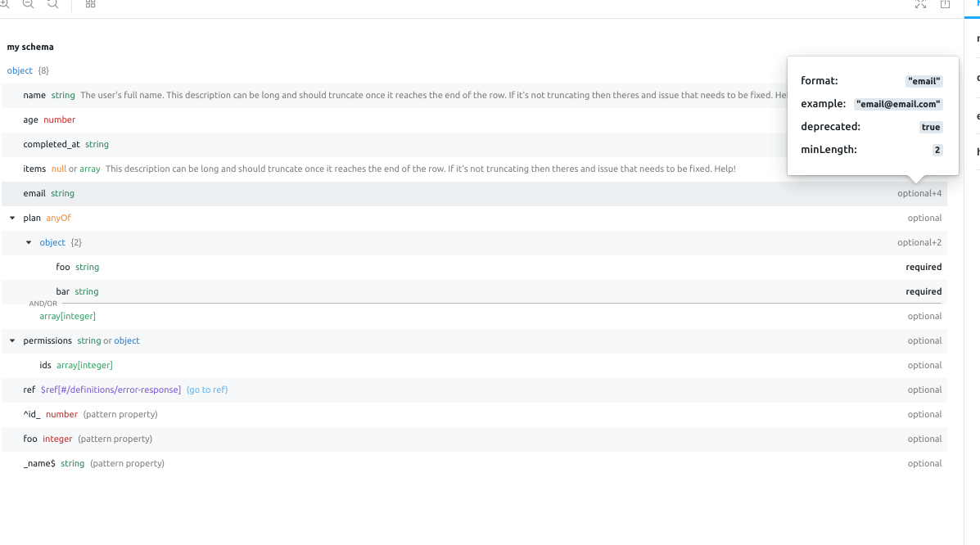Select the age number property row

[x=474, y=120]
